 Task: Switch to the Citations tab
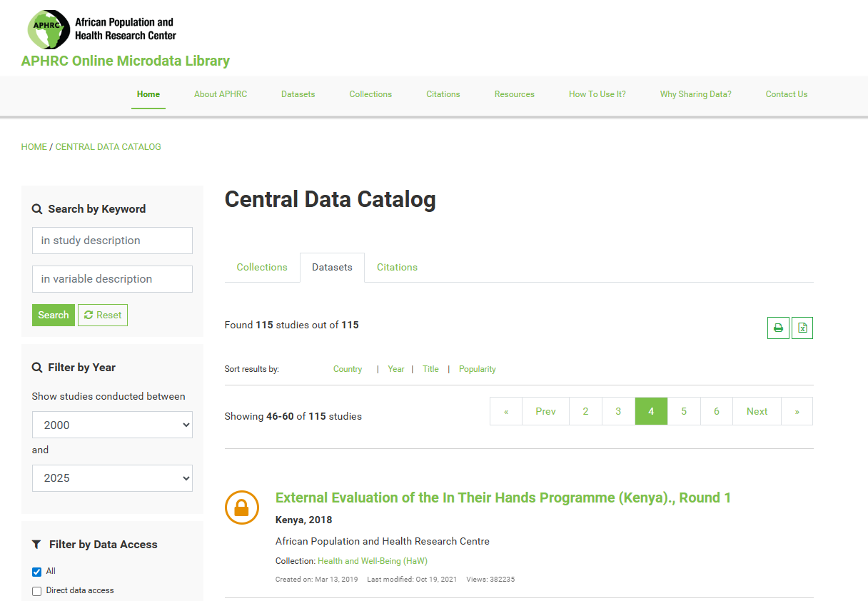[x=397, y=268]
